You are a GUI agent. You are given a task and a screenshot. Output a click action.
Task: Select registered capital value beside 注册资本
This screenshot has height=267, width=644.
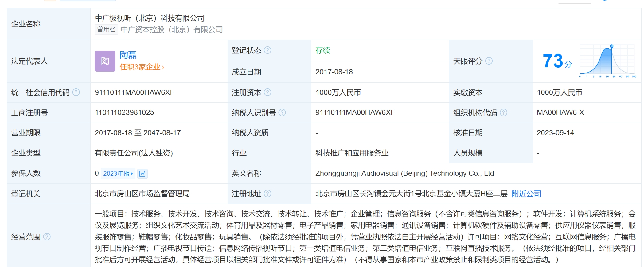click(338, 92)
